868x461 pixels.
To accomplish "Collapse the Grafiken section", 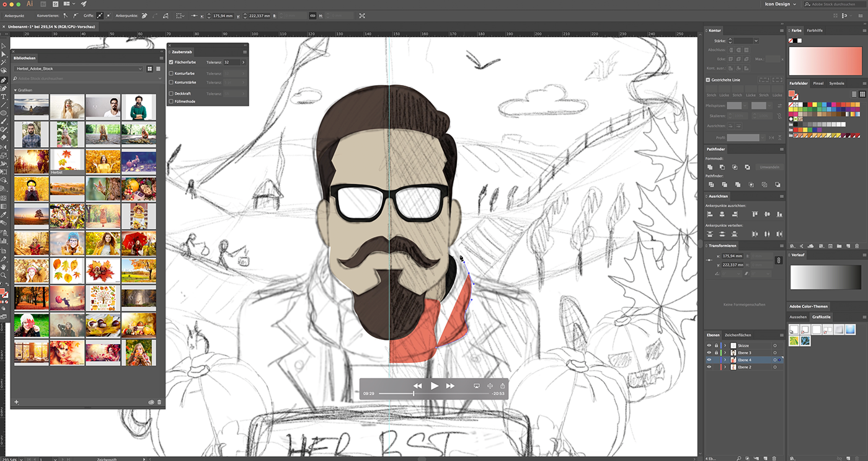I will 15,90.
